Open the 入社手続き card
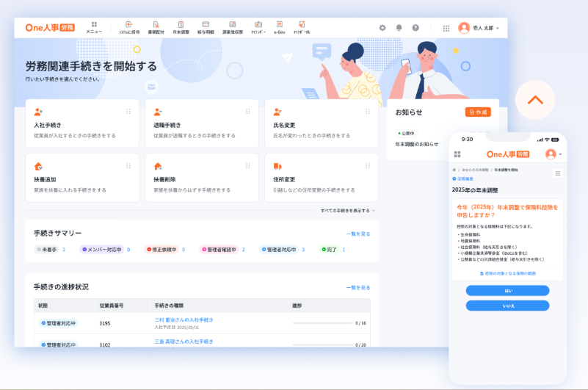The height and width of the screenshot is (390, 588). click(82, 123)
